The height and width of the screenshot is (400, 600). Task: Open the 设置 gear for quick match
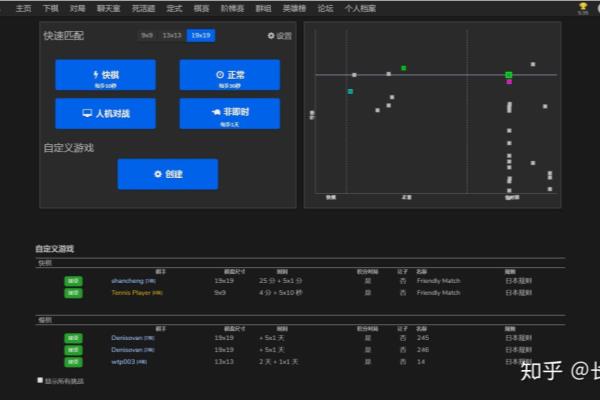280,36
